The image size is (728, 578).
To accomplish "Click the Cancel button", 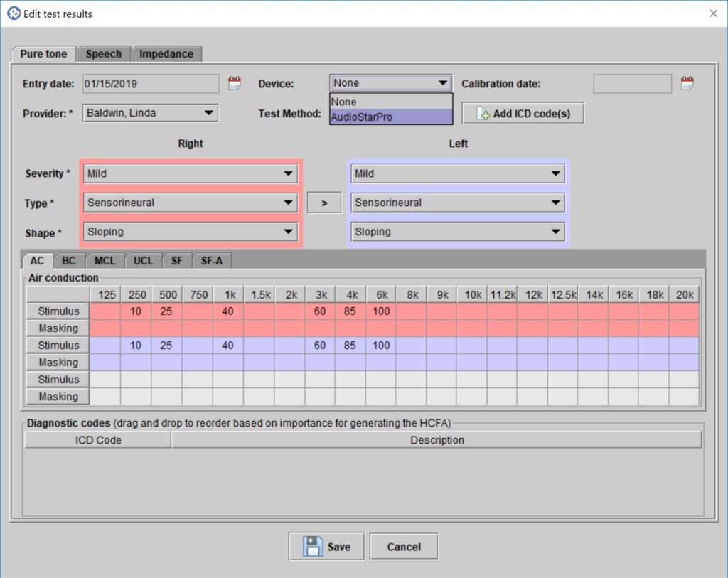I will 403,546.
